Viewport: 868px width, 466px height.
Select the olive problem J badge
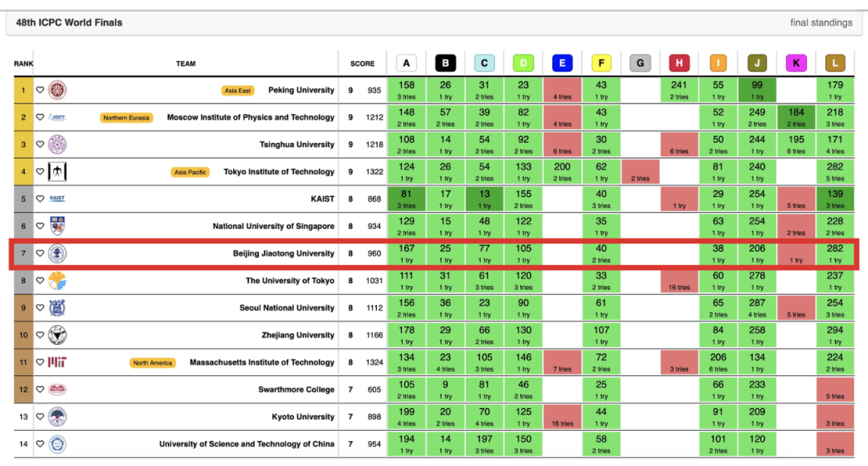pos(757,63)
